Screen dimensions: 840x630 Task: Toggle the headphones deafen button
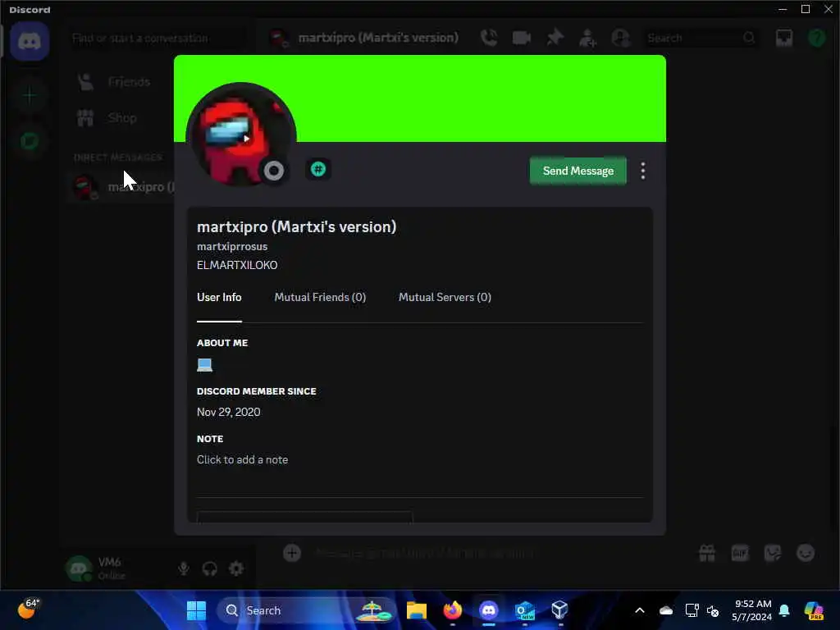(209, 568)
